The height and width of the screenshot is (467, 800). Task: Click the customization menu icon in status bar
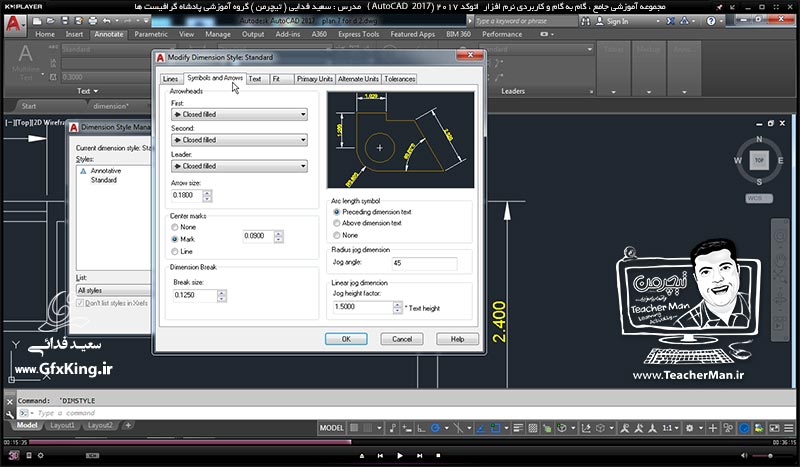(x=789, y=428)
